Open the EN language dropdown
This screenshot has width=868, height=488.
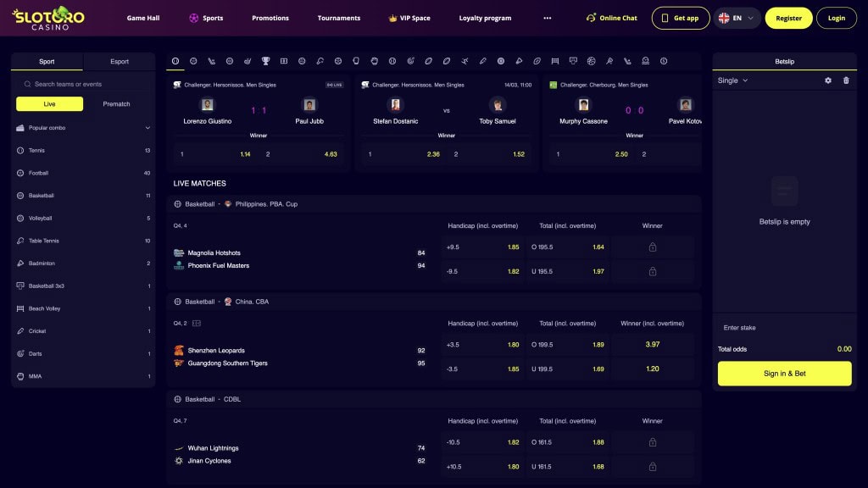click(736, 18)
